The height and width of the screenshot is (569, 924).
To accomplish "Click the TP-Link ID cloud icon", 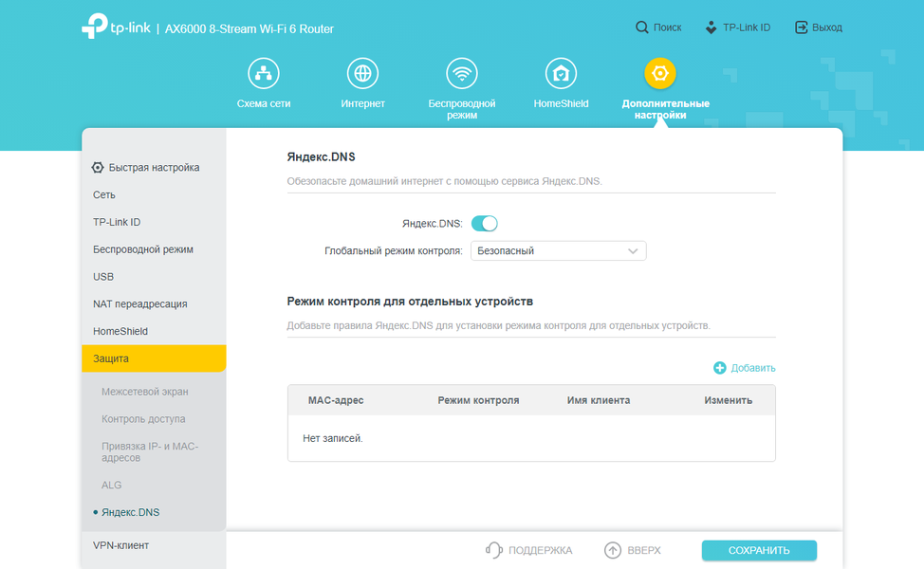I will [711, 28].
